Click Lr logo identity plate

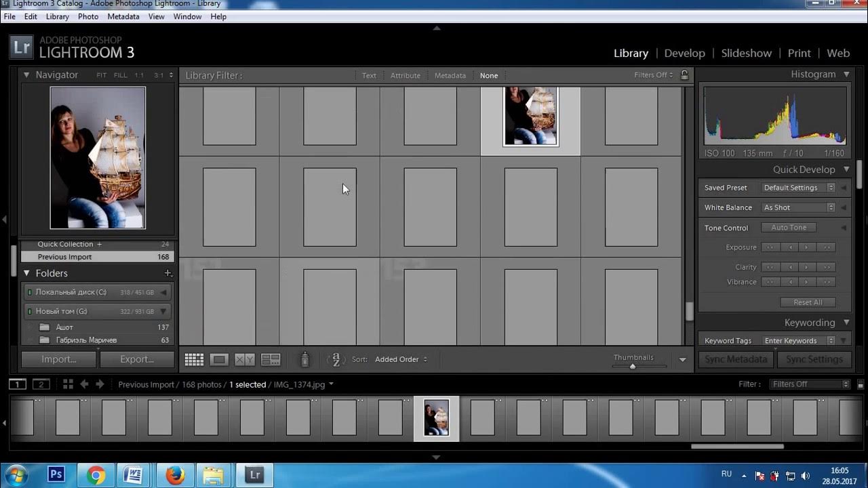coord(22,47)
